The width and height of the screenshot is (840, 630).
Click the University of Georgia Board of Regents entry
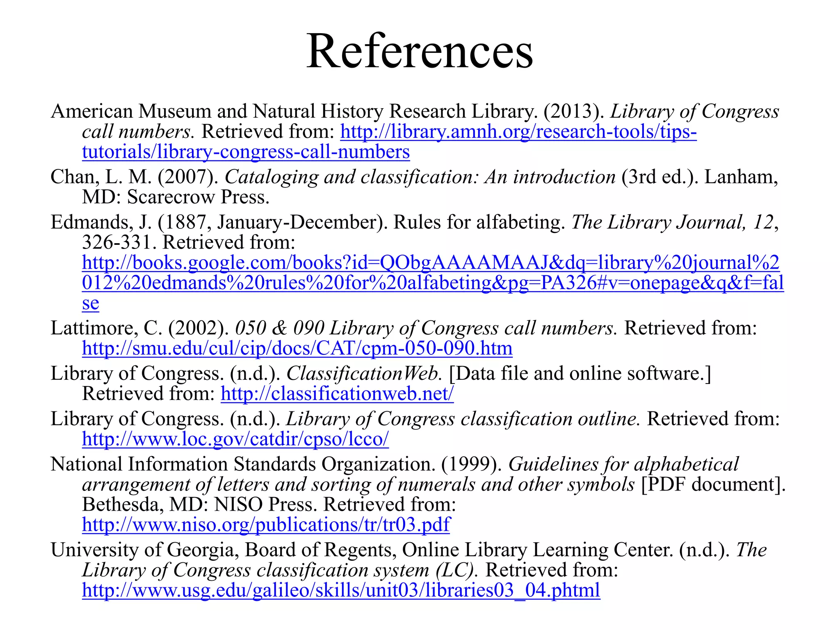(x=409, y=570)
